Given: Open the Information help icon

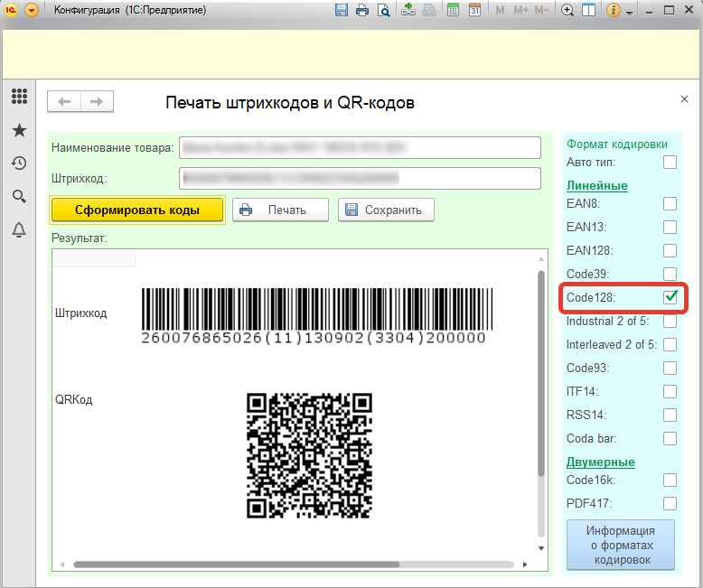Looking at the screenshot, I should [614, 10].
